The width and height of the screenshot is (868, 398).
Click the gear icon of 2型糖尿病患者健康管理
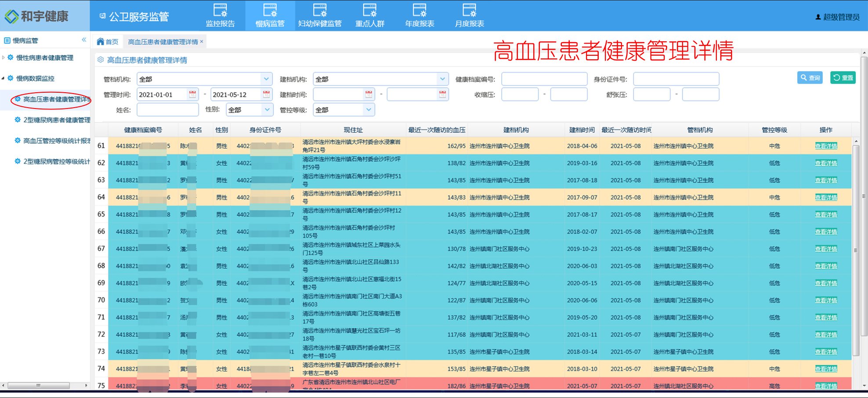tap(18, 119)
